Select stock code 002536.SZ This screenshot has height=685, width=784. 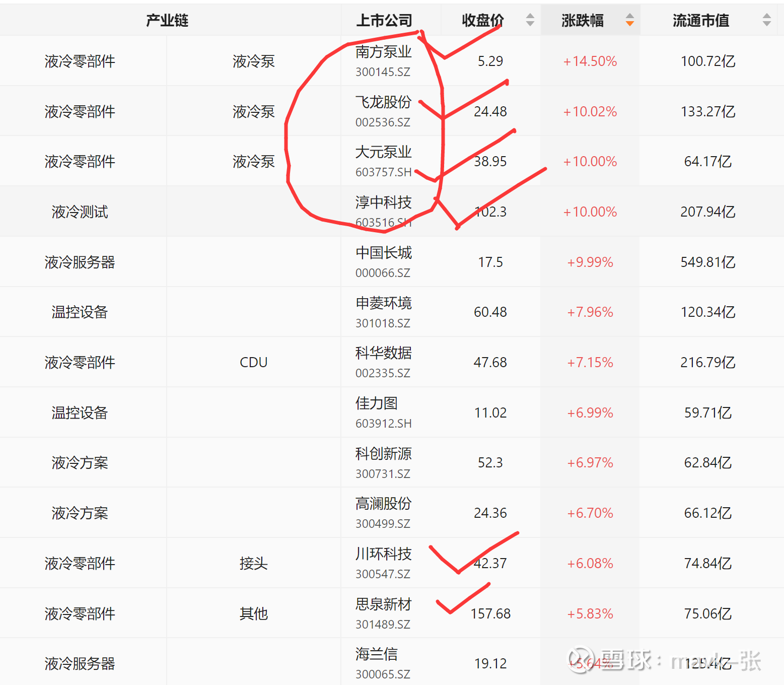tap(383, 122)
